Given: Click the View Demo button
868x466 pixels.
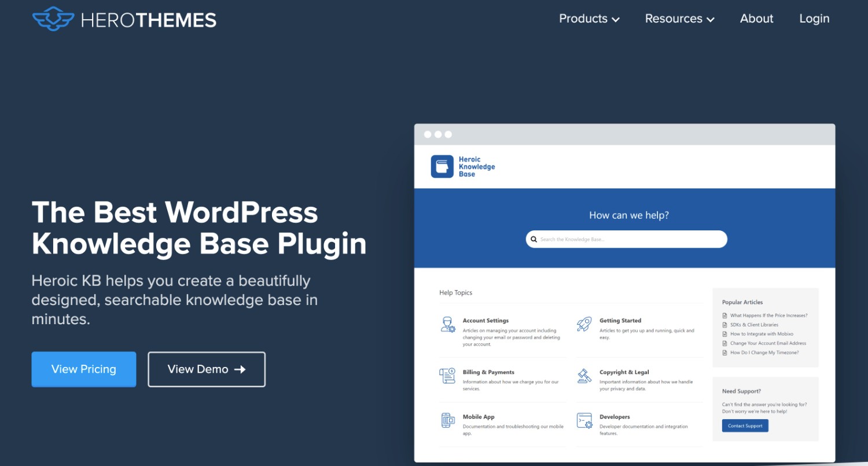Looking at the screenshot, I should point(207,369).
